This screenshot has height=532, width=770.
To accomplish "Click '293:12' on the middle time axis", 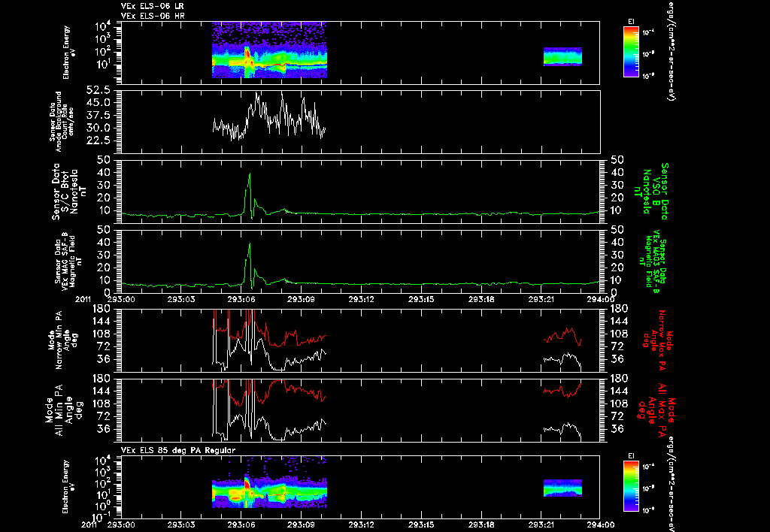I will [362, 299].
